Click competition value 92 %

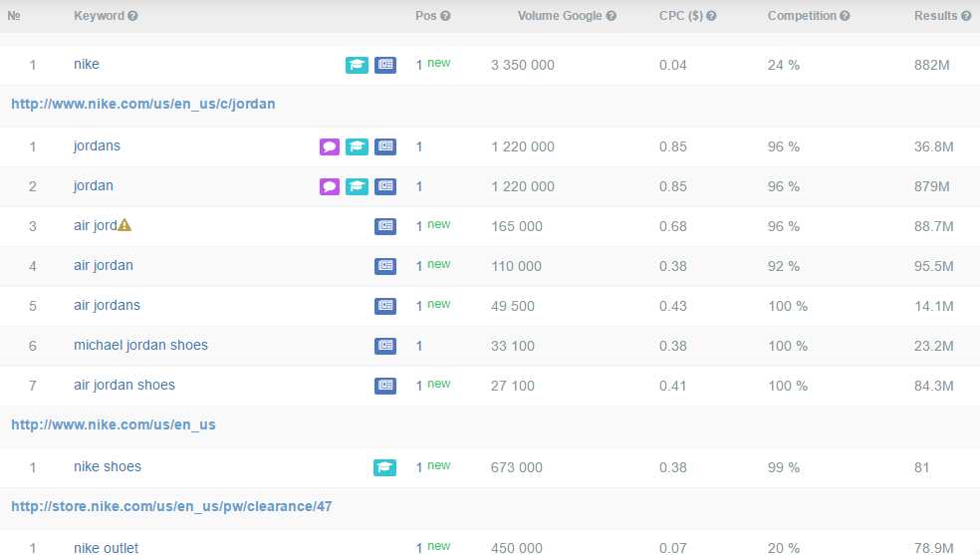click(784, 266)
